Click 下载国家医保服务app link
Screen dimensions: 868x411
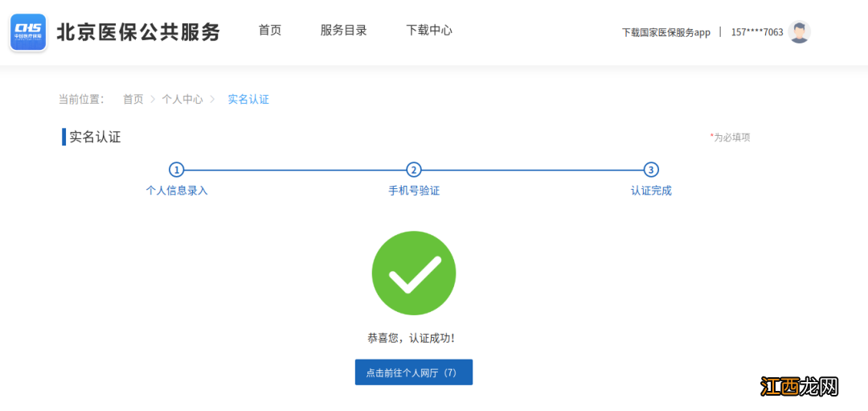666,32
